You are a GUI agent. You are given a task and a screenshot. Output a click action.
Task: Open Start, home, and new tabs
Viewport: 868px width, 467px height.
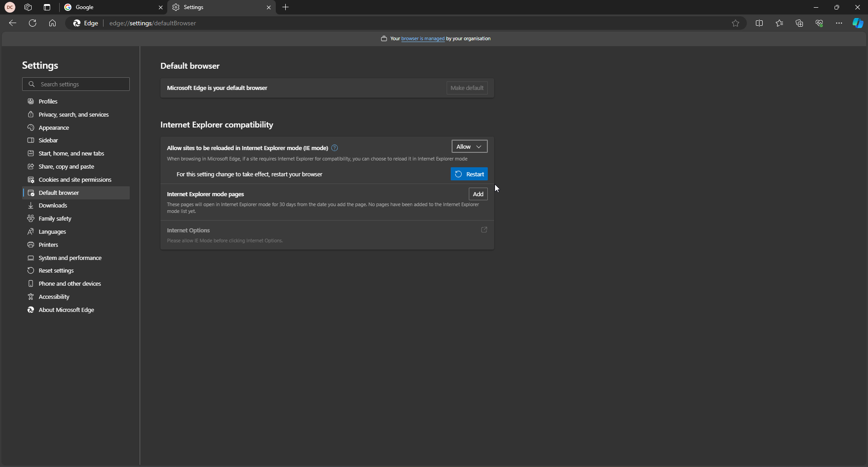pyautogui.click(x=76, y=153)
